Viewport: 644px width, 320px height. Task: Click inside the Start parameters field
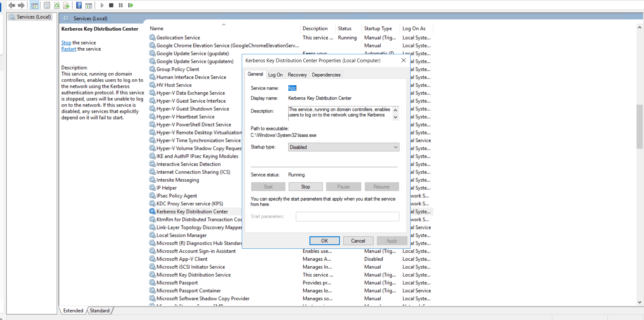tap(347, 216)
